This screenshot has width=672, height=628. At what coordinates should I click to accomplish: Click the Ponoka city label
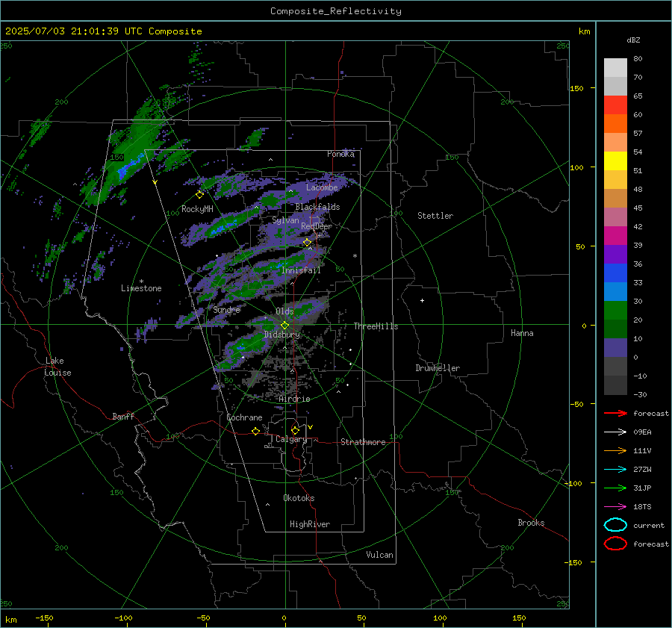pos(340,154)
